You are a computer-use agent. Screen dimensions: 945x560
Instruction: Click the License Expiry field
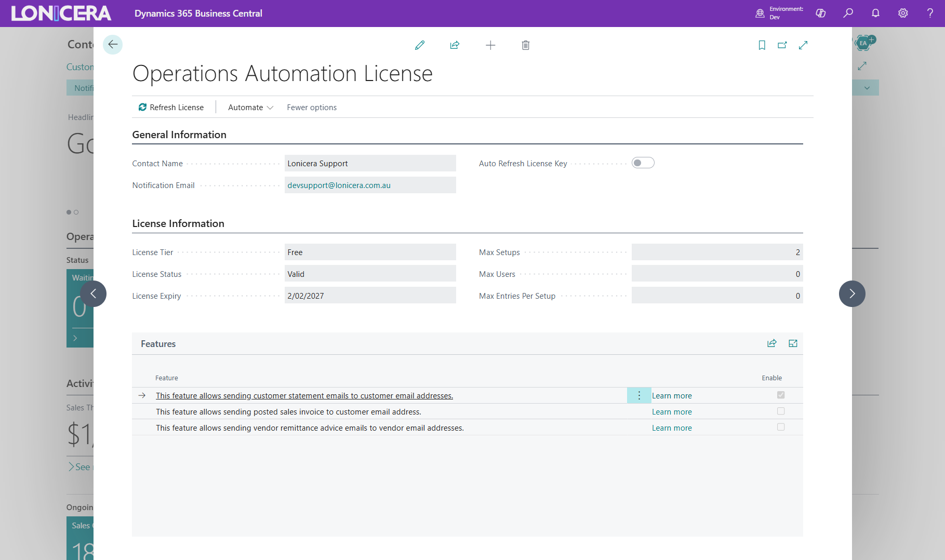370,296
